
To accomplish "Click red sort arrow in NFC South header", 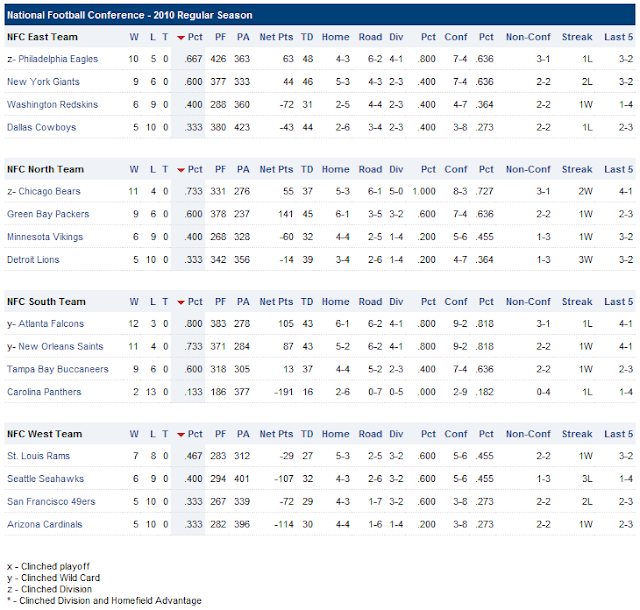I will pos(181,302).
